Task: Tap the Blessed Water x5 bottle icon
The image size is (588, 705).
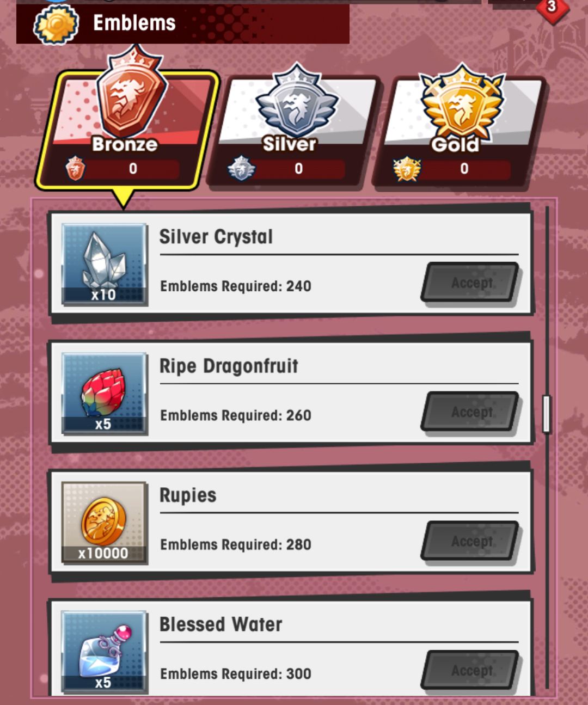Action: (104, 652)
